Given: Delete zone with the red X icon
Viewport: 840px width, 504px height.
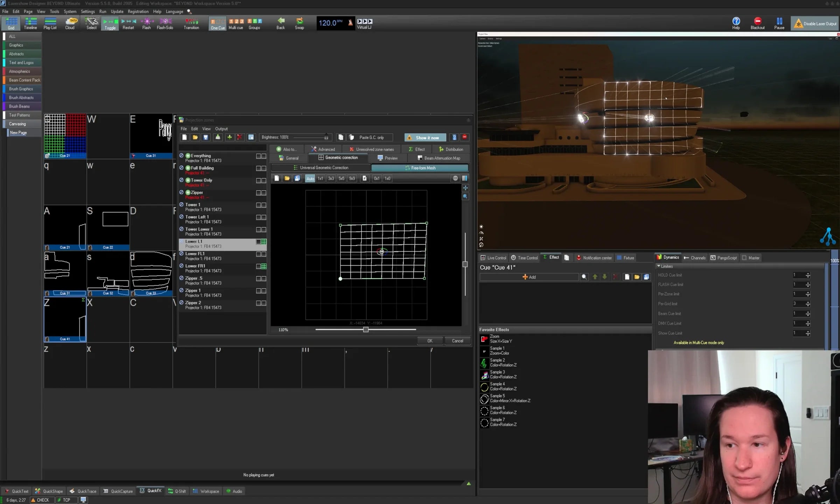Looking at the screenshot, I should pyautogui.click(x=239, y=137).
